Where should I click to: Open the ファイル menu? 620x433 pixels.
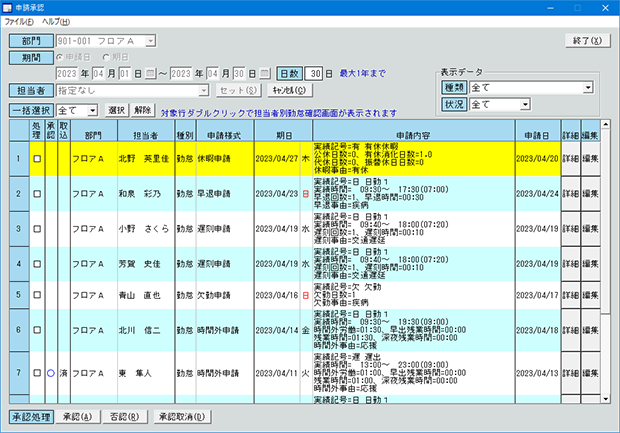tap(19, 22)
